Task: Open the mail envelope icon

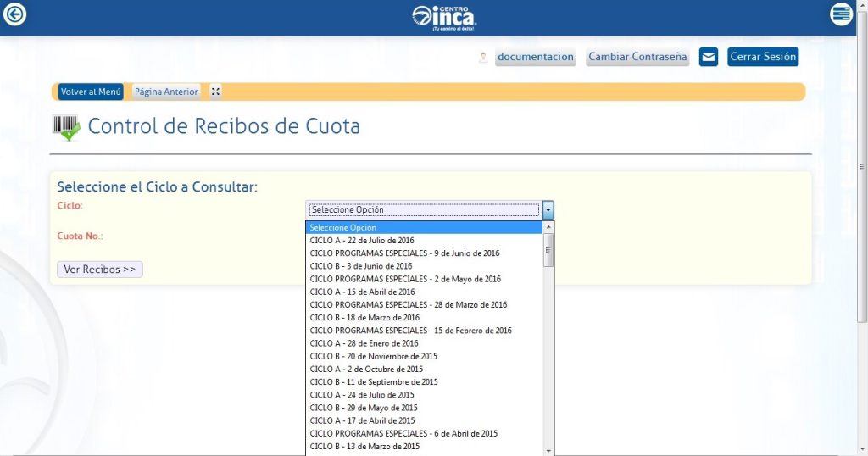Action: coord(709,57)
